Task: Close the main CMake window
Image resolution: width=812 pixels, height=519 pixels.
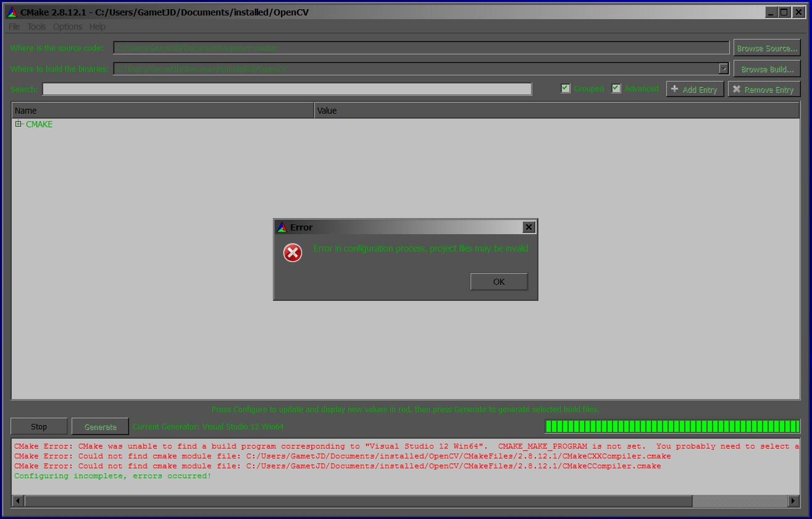Action: [797, 12]
